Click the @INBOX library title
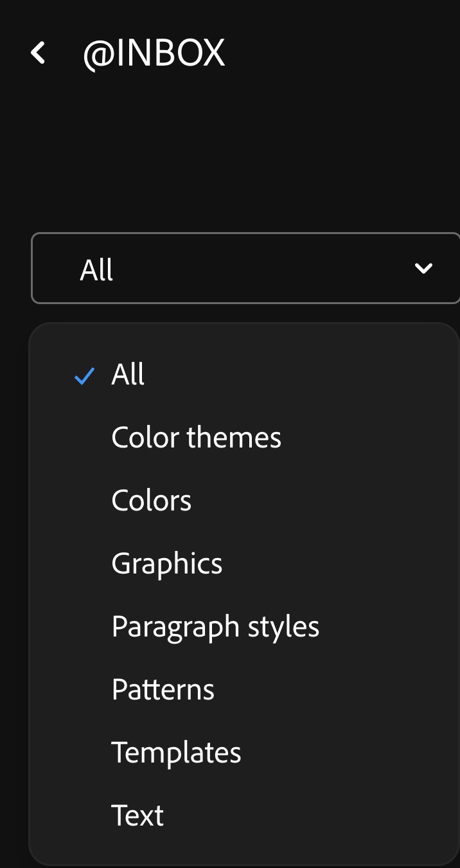The image size is (460, 868). (154, 53)
